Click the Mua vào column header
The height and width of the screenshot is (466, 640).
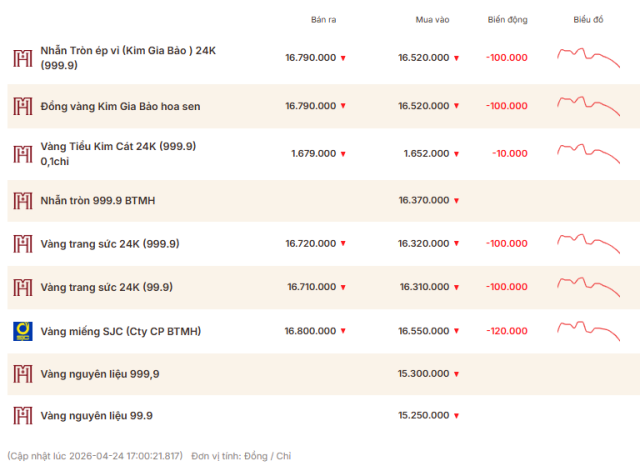click(x=433, y=20)
